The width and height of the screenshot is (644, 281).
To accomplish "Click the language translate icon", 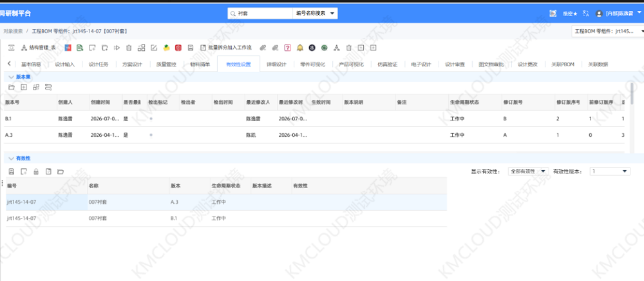I will (587, 14).
